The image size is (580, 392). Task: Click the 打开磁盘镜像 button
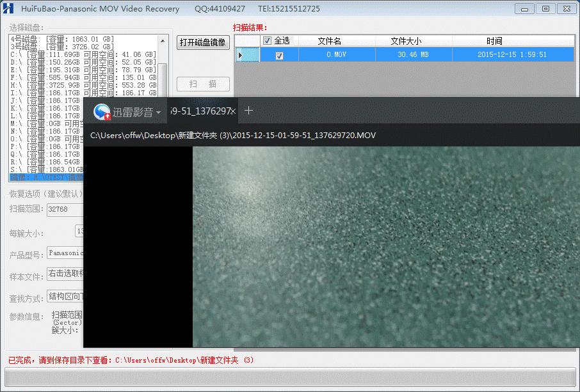point(203,42)
